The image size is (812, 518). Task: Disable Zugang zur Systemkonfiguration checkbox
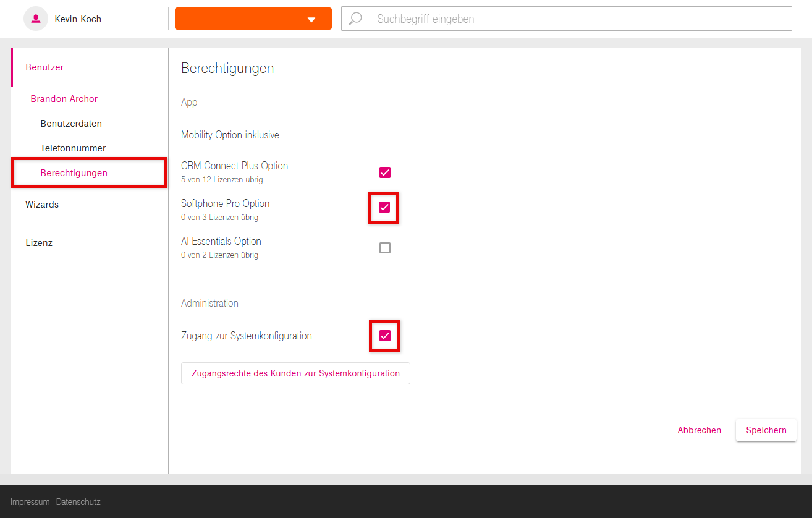coord(384,336)
